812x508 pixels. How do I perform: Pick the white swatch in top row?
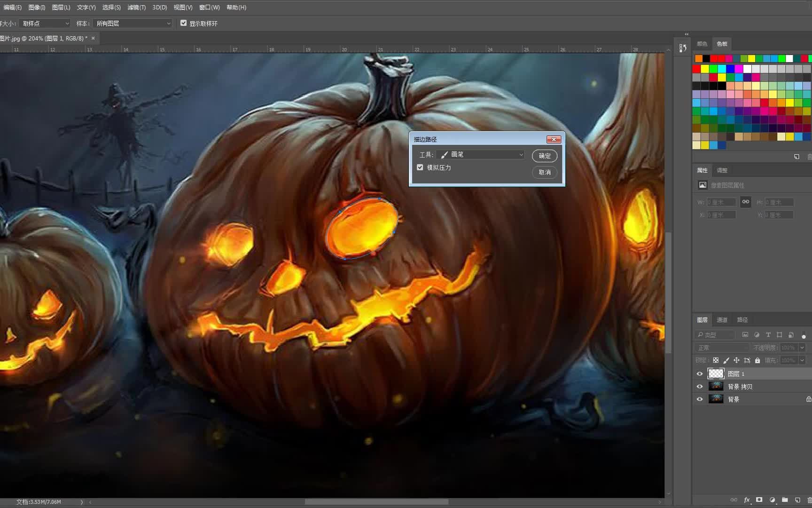tap(789, 58)
